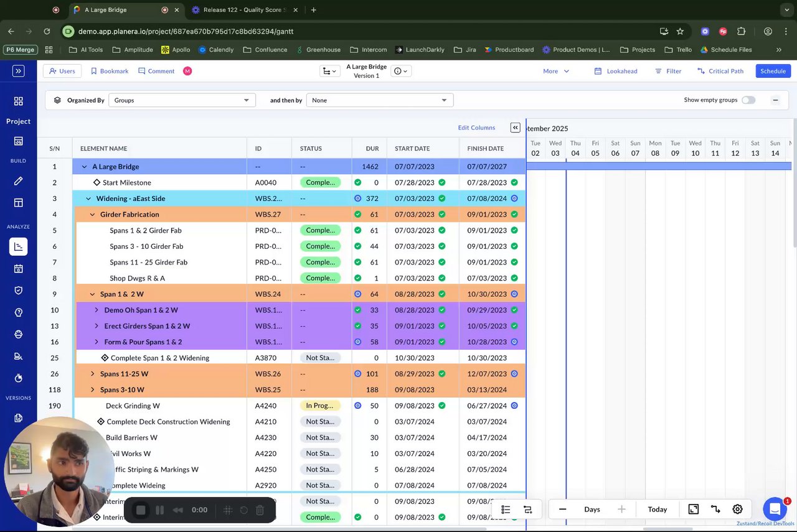
Task: Open the Organized By Groups dropdown
Action: coord(182,100)
